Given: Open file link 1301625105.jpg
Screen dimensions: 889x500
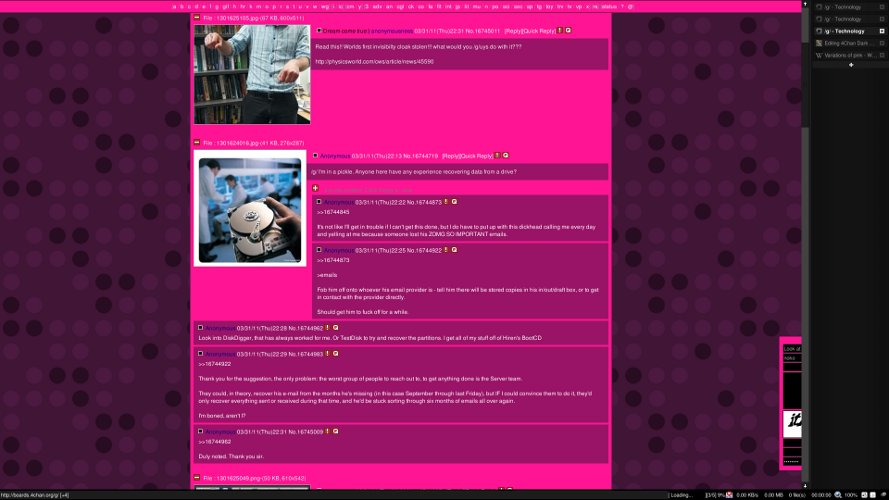Looking at the screenshot, I should pos(237,18).
